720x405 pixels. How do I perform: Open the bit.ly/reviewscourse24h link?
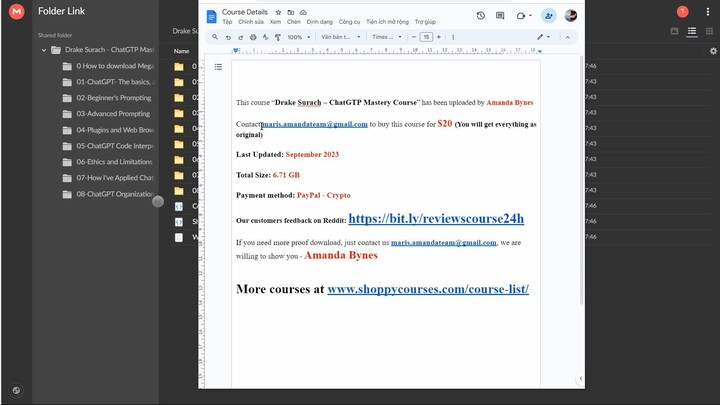(x=435, y=218)
